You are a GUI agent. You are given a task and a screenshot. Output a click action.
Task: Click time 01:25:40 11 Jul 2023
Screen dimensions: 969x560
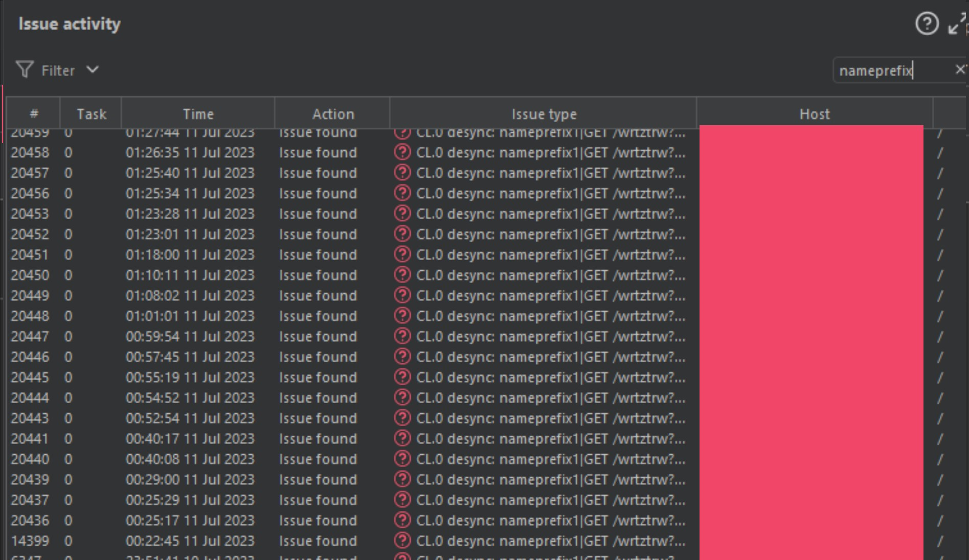coord(190,173)
